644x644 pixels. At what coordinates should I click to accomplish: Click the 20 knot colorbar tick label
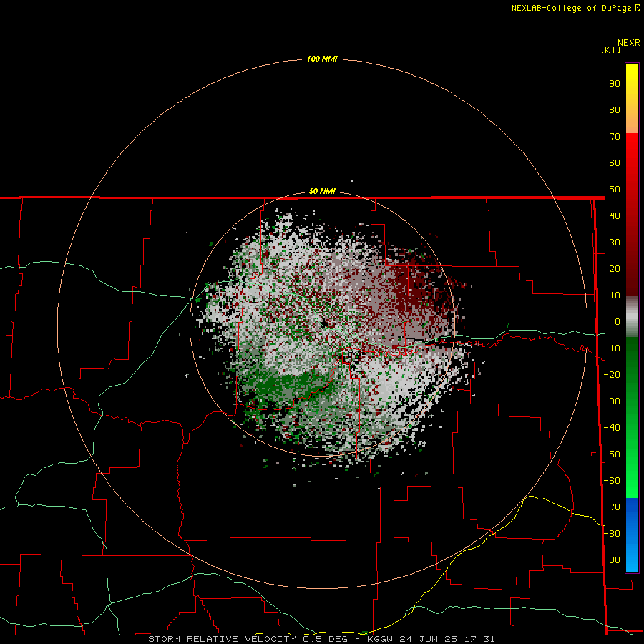click(615, 268)
